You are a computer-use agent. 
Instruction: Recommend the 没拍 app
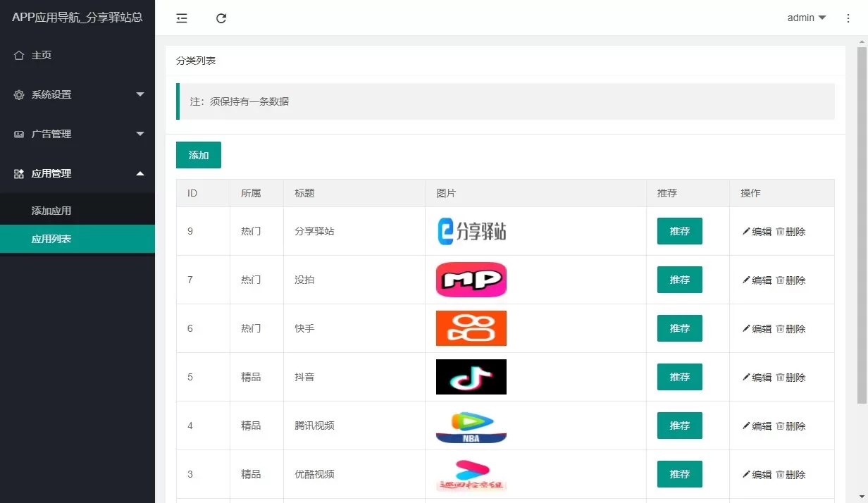click(680, 280)
